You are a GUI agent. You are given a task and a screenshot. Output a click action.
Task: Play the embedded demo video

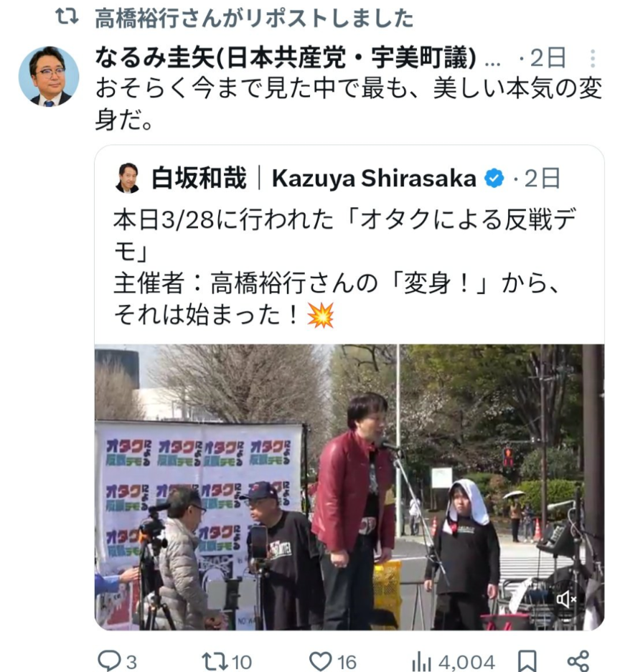(349, 487)
